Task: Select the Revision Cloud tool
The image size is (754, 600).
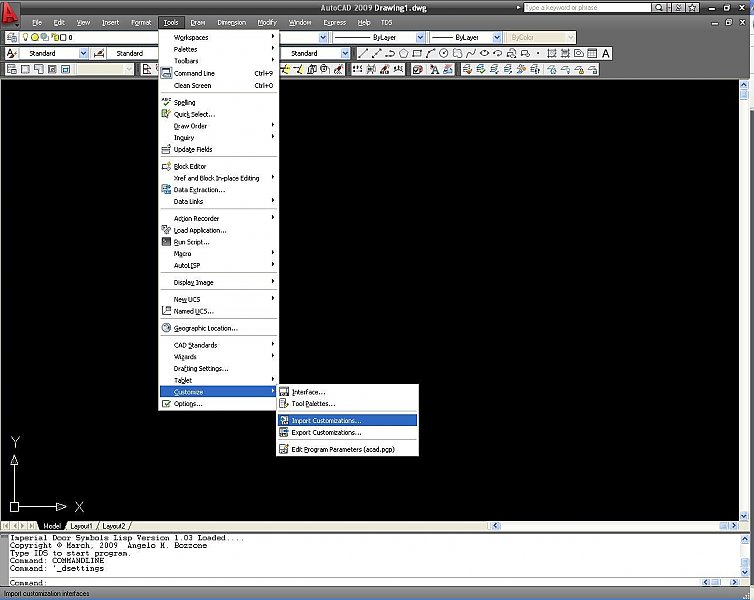Action: pyautogui.click(x=457, y=53)
